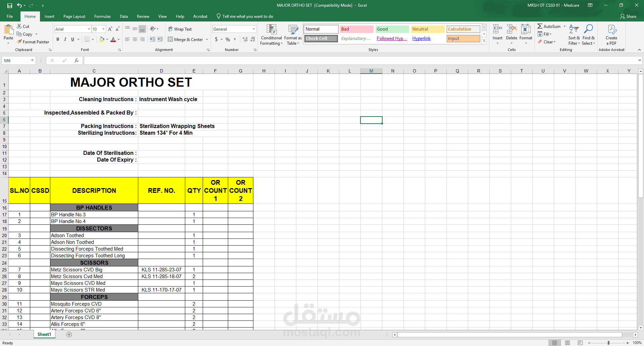Apply the Neutral cell style

click(428, 29)
